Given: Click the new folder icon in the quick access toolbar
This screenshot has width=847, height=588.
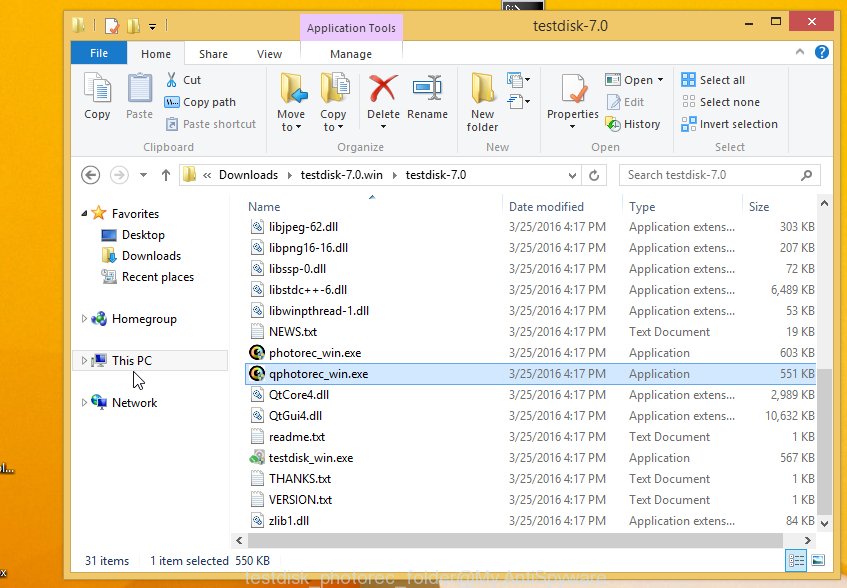Looking at the screenshot, I should coord(133,25).
